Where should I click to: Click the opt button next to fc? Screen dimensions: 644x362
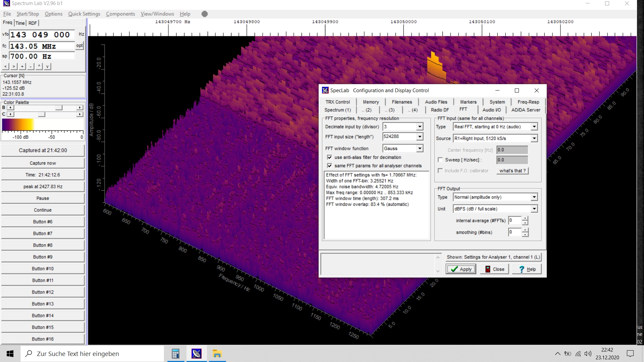point(79,46)
